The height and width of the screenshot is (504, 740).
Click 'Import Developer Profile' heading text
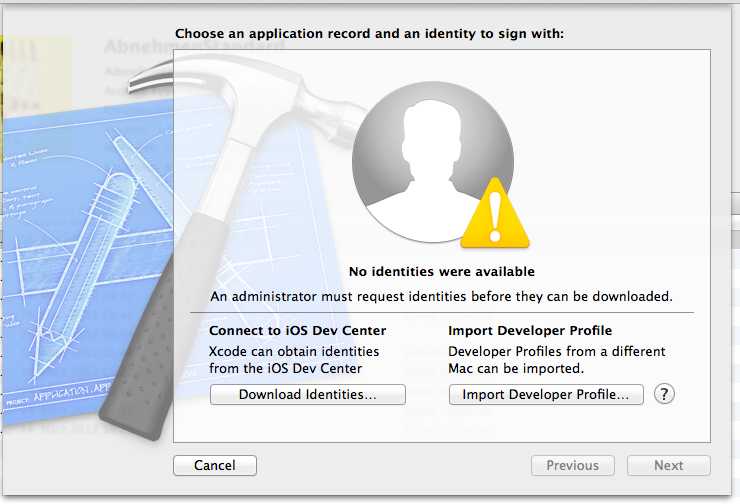(x=530, y=330)
